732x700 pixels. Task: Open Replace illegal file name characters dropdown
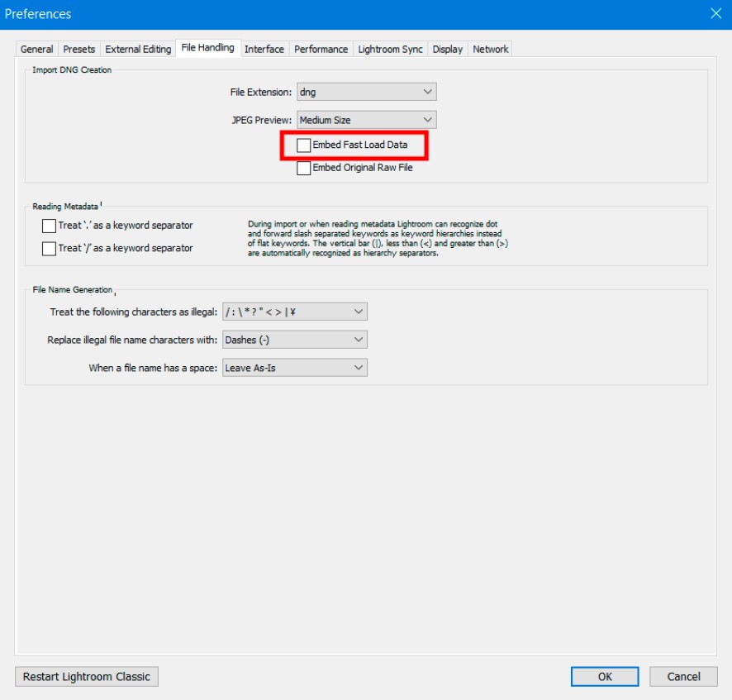pos(295,340)
